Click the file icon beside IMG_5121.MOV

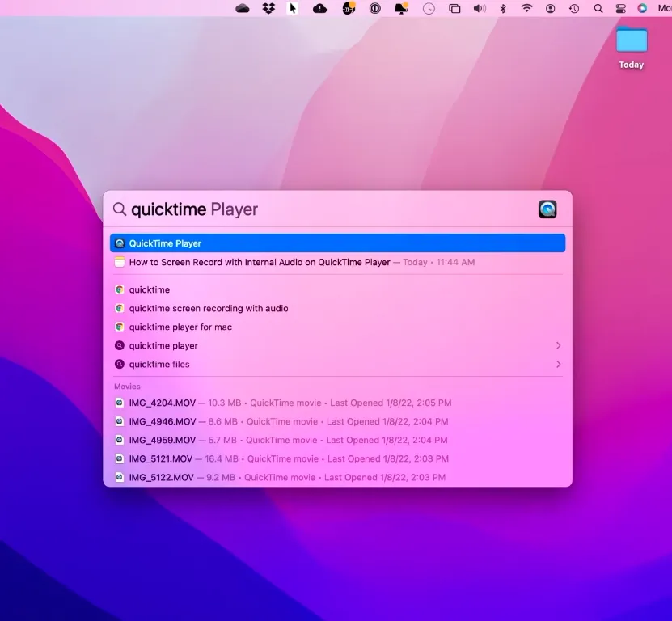120,458
